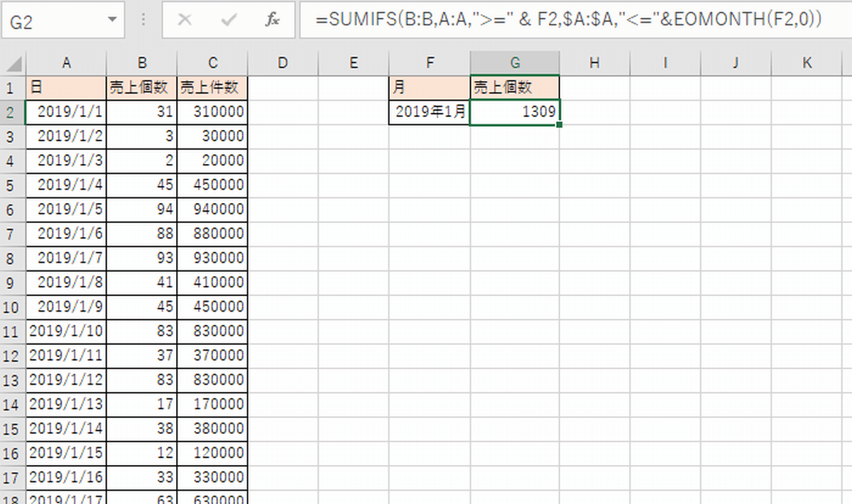This screenshot has width=852, height=504.
Task: Click the Select All corner button
Action: pyautogui.click(x=12, y=62)
